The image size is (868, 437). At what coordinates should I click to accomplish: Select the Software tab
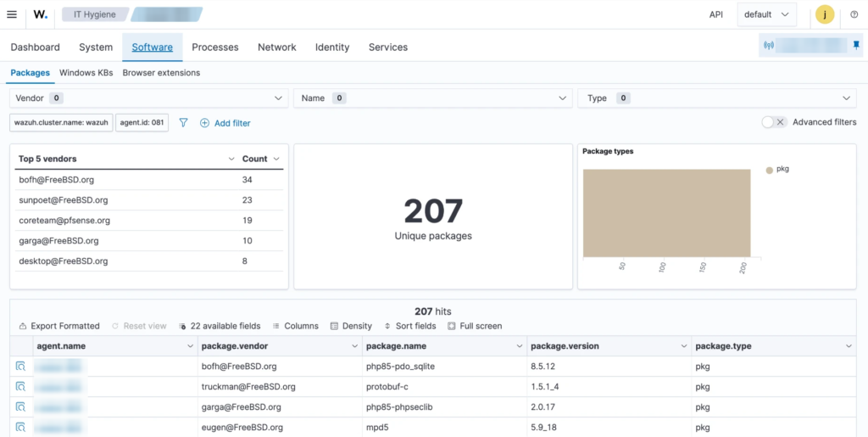pyautogui.click(x=153, y=47)
